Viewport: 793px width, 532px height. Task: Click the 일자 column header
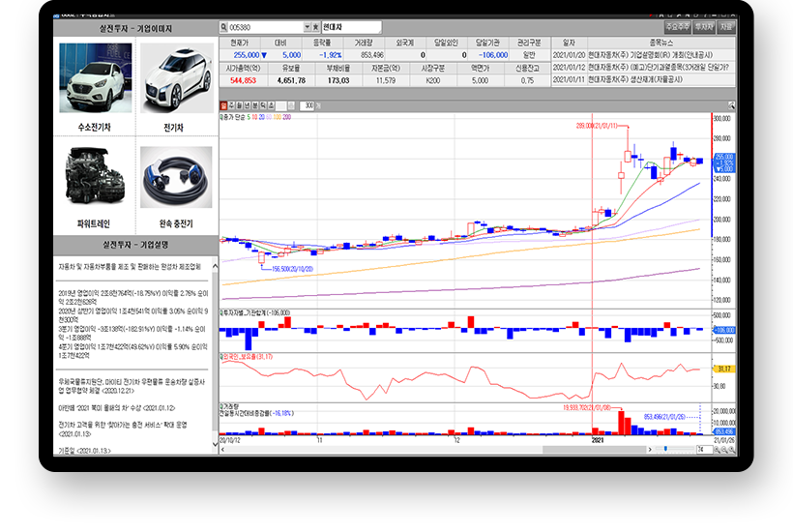tap(569, 43)
